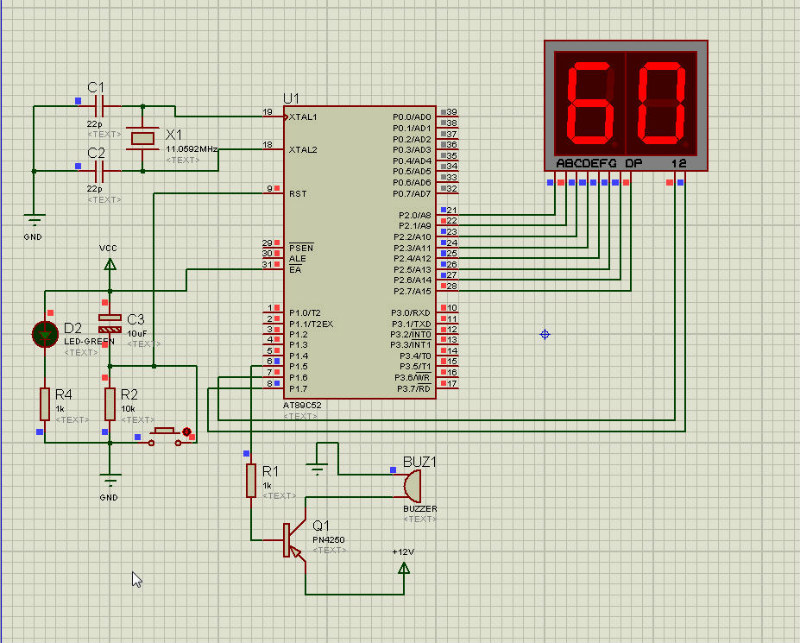Click the X1 crystal oscillator component
Viewport: 800px width, 643px height.
click(x=145, y=138)
